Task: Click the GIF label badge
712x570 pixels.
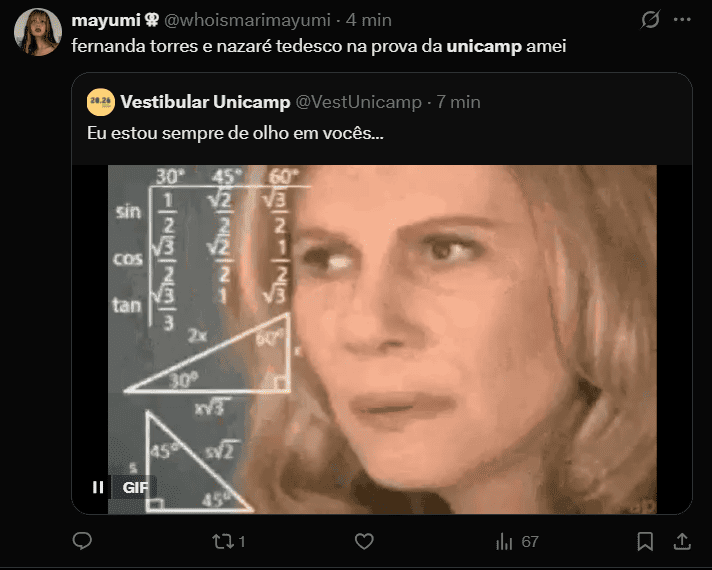Action: pos(135,487)
